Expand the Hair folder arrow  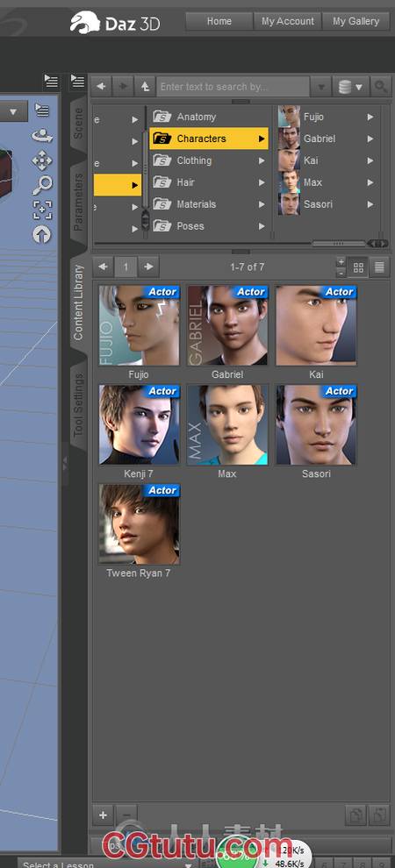pos(262,182)
